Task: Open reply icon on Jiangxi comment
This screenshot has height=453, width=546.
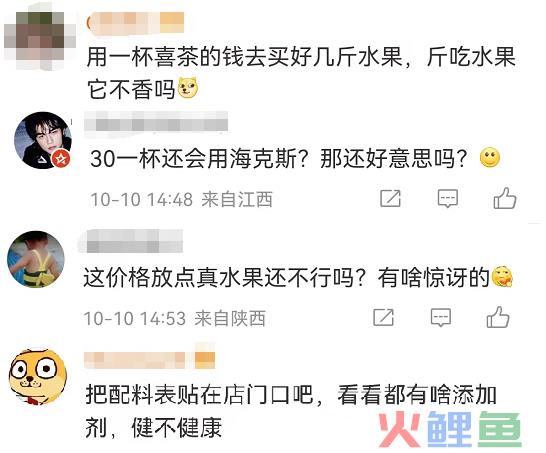Action: [447, 199]
